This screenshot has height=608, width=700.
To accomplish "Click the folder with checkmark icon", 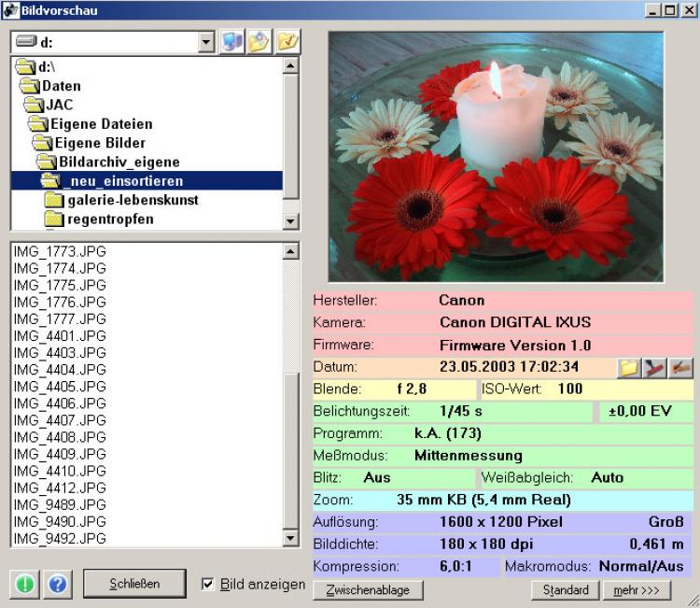I will [x=288, y=42].
